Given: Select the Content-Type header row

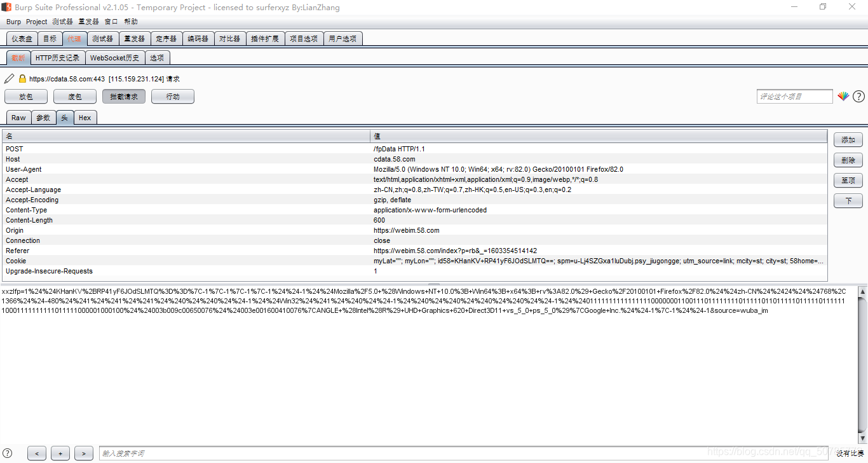Looking at the screenshot, I should coord(415,210).
